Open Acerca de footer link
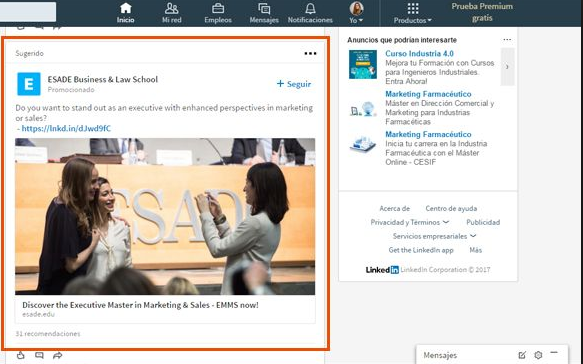 pyautogui.click(x=394, y=209)
